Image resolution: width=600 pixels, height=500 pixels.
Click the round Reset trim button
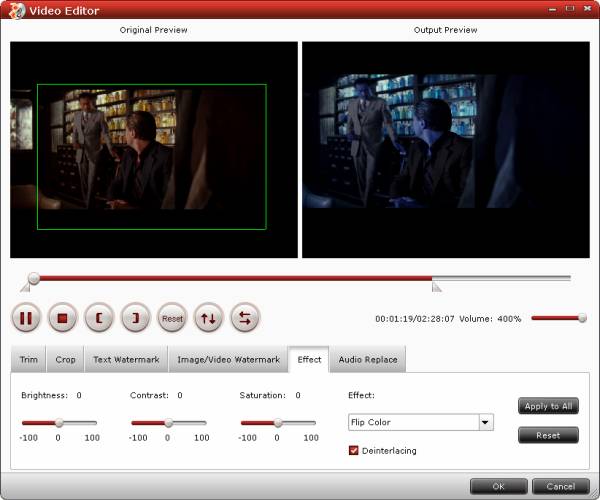(172, 318)
